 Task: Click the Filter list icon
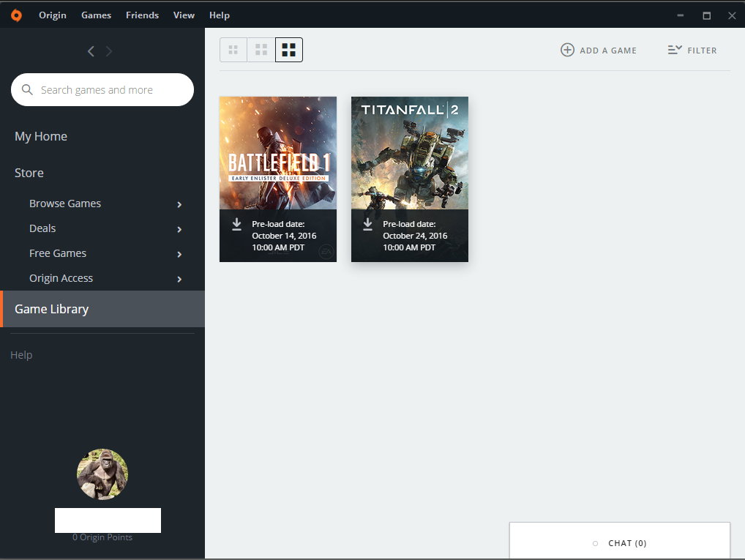point(675,50)
